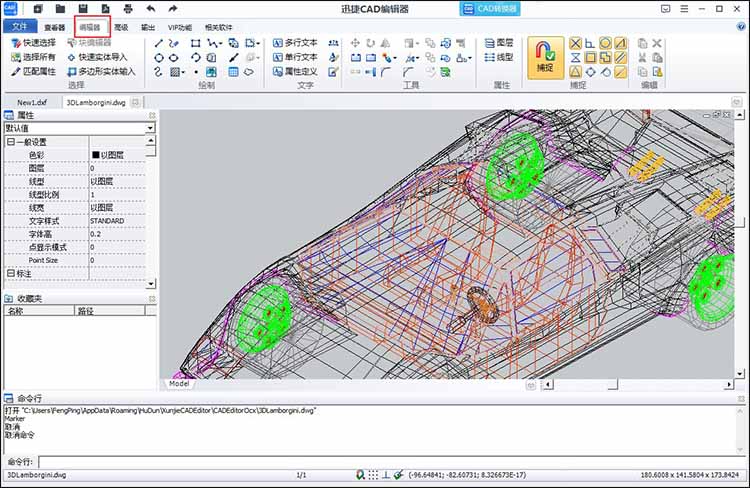Select the Circle drawing tool
The height and width of the screenshot is (488, 750).
coord(159,57)
